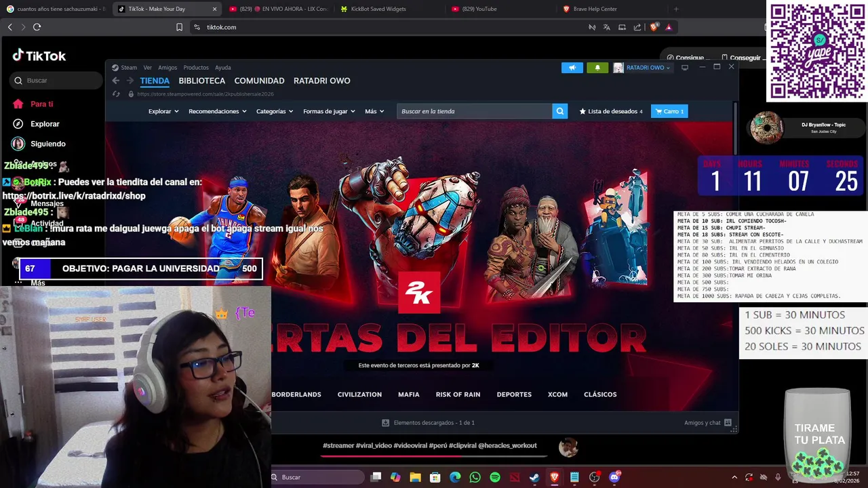Select the MAFIA section link
This screenshot has width=868, height=488.
pos(409,394)
